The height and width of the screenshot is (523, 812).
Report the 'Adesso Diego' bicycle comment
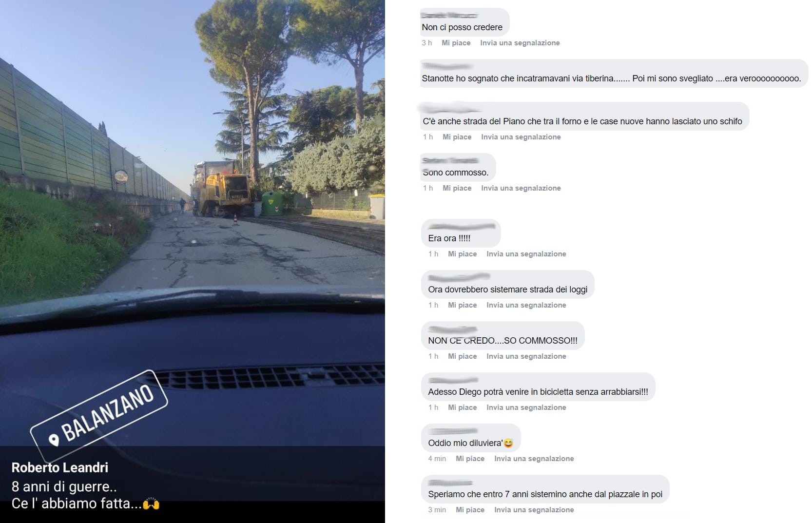click(526, 407)
